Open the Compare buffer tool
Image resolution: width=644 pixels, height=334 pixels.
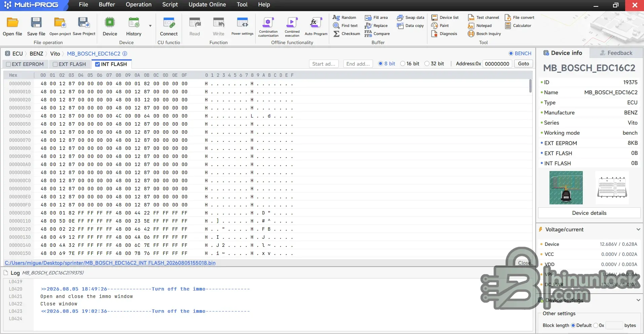[377, 34]
